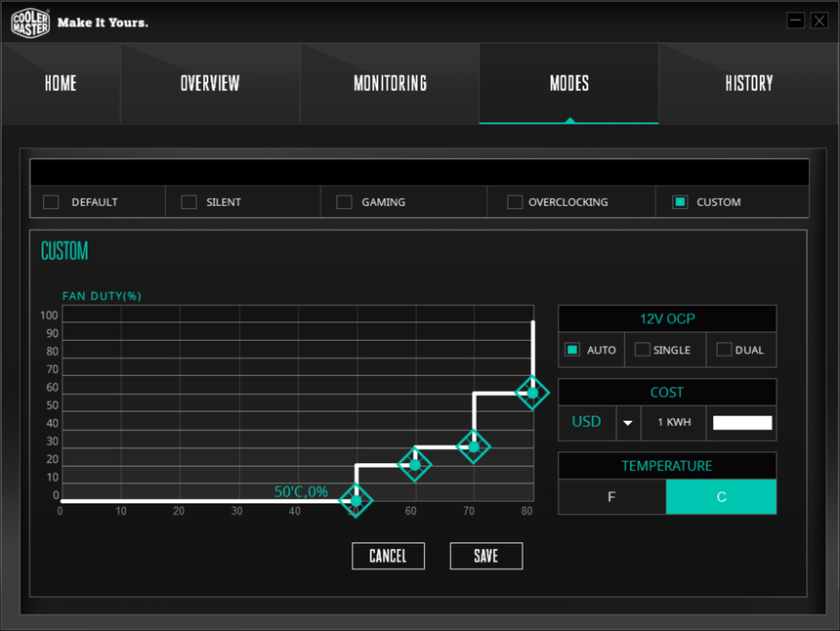Image resolution: width=840 pixels, height=631 pixels.
Task: Switch temperature unit to Fahrenheit
Action: 611,496
